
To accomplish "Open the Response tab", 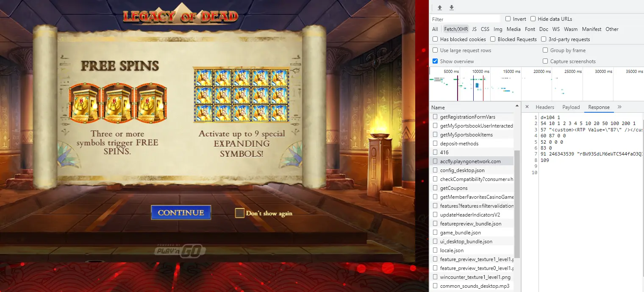I will click(x=599, y=107).
